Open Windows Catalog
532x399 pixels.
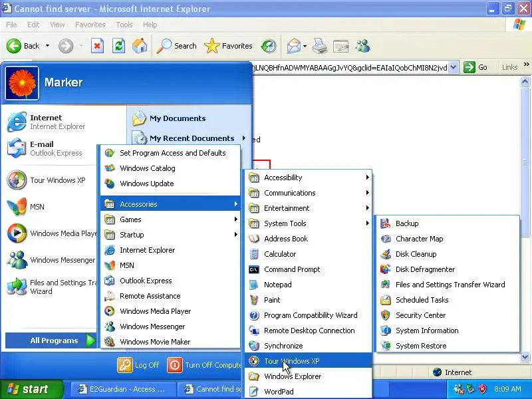pyautogui.click(x=170, y=168)
